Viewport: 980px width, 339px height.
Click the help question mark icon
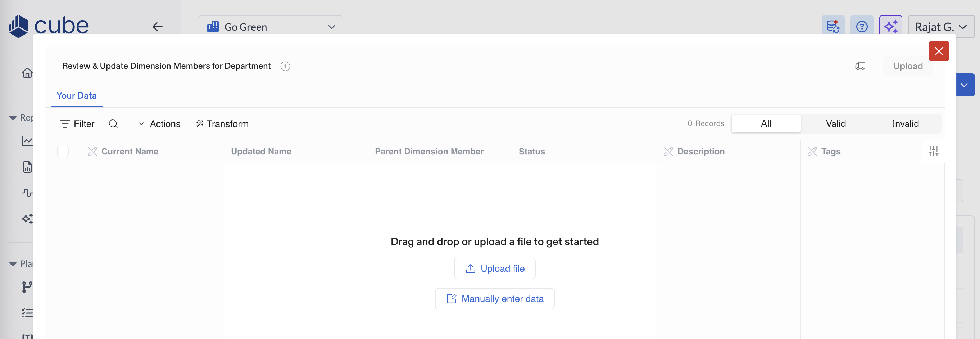click(x=861, y=27)
